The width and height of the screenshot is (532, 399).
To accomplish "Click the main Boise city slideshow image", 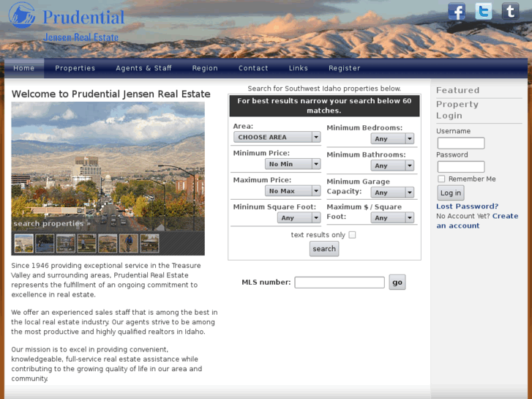I will coord(108,166).
